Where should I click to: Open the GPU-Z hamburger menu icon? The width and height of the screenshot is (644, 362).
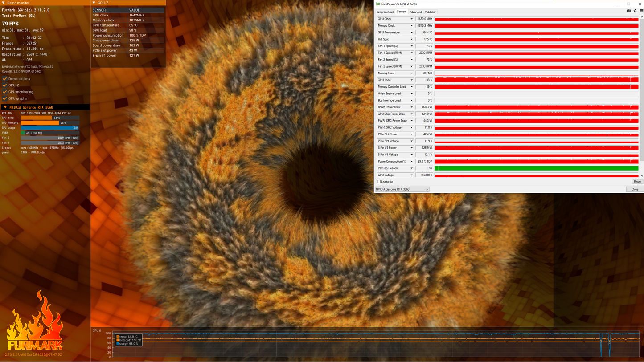(x=641, y=11)
